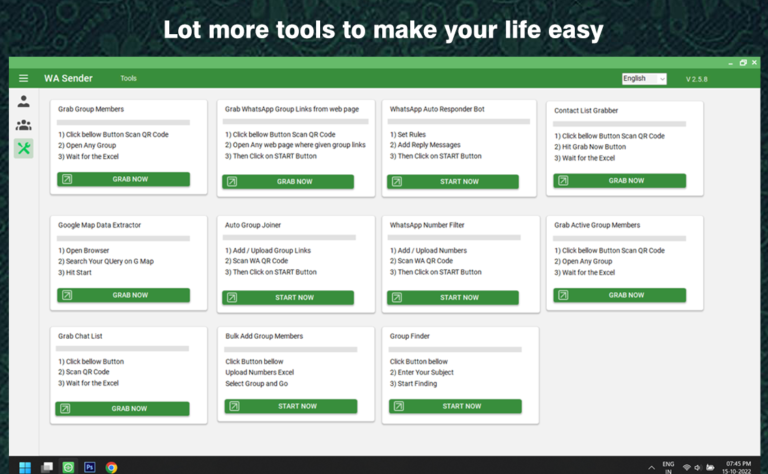The width and height of the screenshot is (768, 474).
Task: Open the group contacts sidebar icon
Action: point(24,125)
